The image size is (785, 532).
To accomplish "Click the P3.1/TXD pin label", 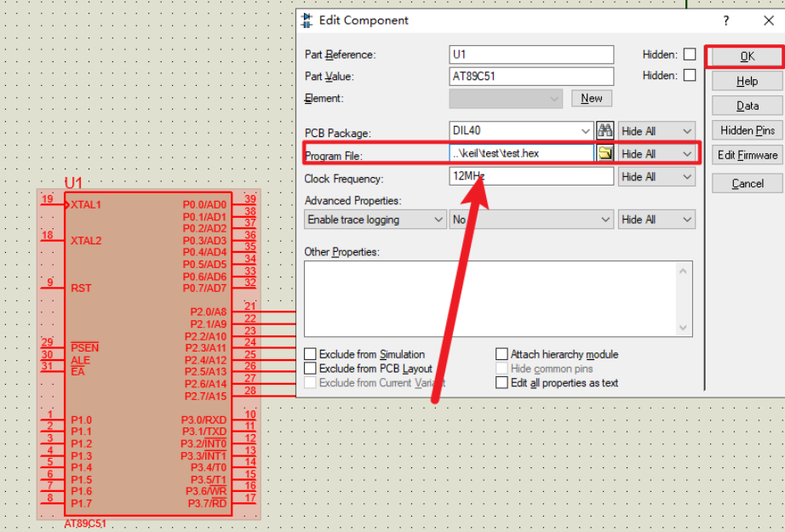I will click(204, 432).
